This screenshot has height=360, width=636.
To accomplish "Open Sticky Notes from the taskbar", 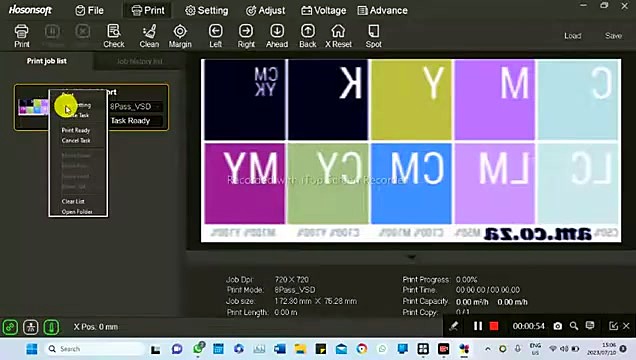I will [x=321, y=349].
